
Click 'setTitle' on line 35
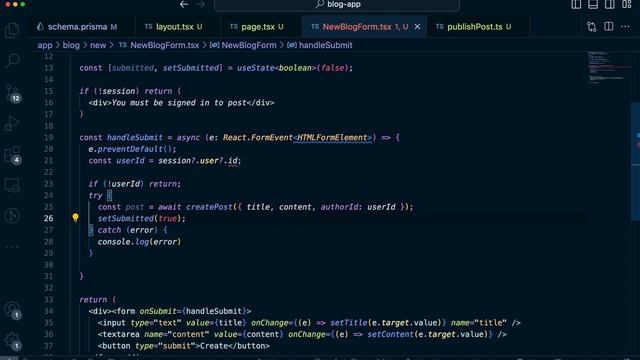point(349,322)
